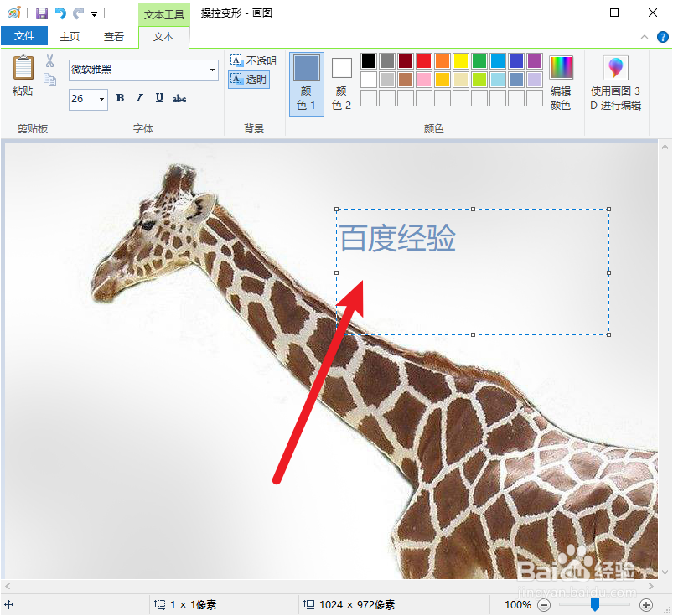
Task: Expand the quick access toolbar customize arrow
Action: pyautogui.click(x=93, y=13)
